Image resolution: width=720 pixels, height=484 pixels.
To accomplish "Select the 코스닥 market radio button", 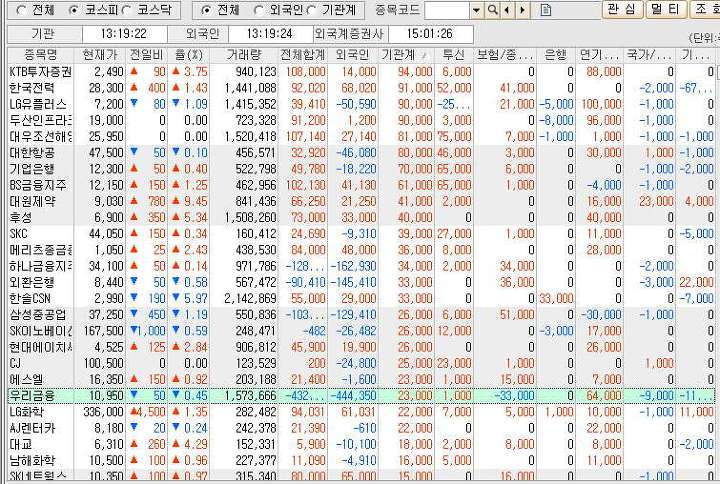I will click(x=127, y=10).
